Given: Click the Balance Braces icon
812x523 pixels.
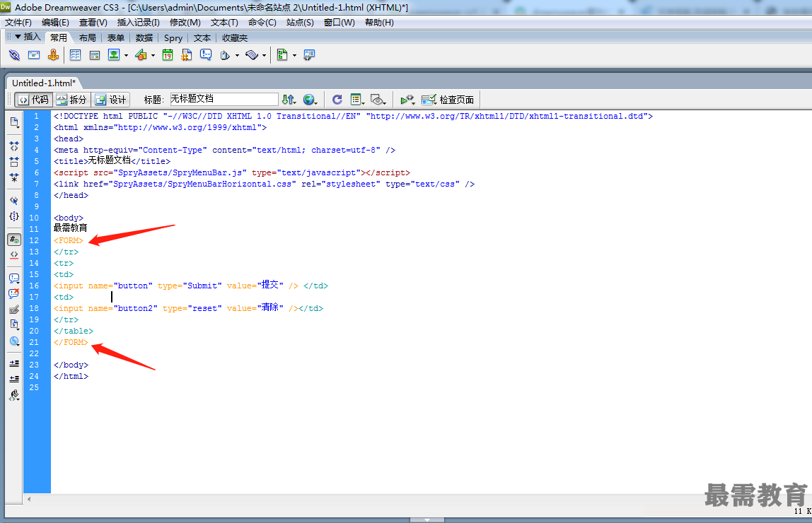Looking at the screenshot, I should pos(14,216).
